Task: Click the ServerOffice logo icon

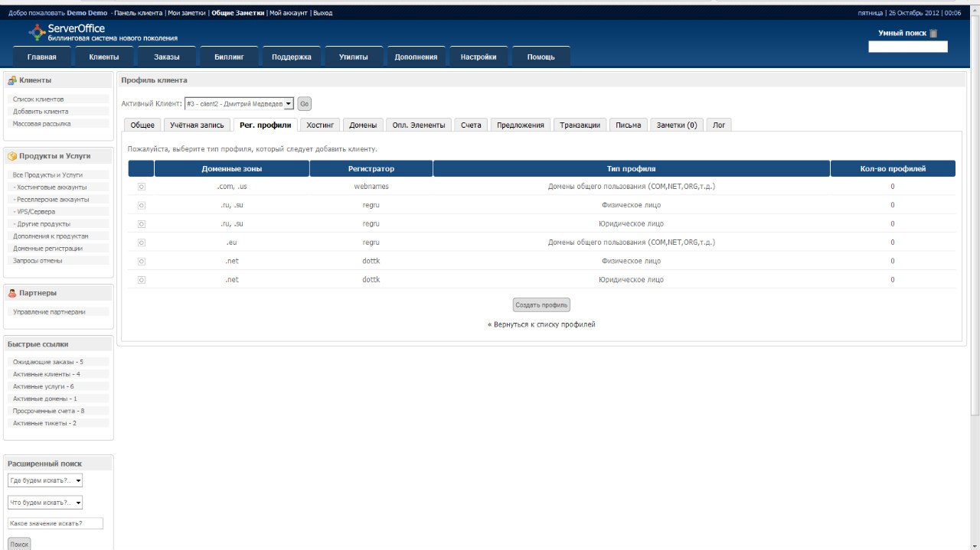Action: 37,31
